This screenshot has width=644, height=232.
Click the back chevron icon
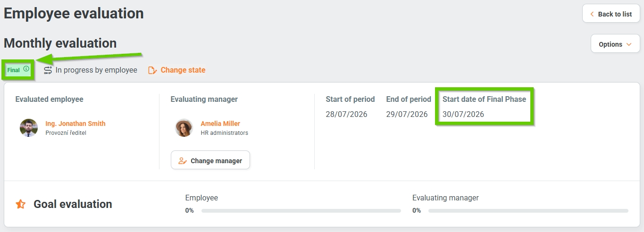(x=592, y=14)
